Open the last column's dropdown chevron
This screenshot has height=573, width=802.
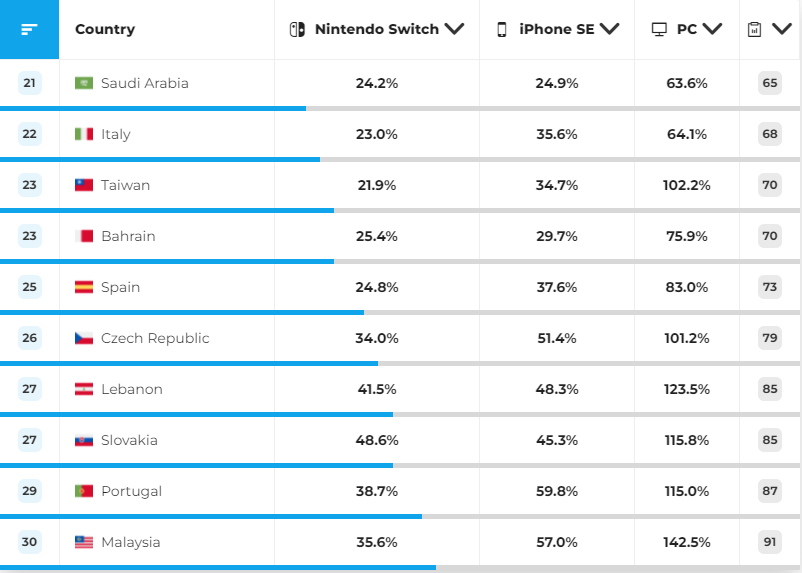(781, 29)
